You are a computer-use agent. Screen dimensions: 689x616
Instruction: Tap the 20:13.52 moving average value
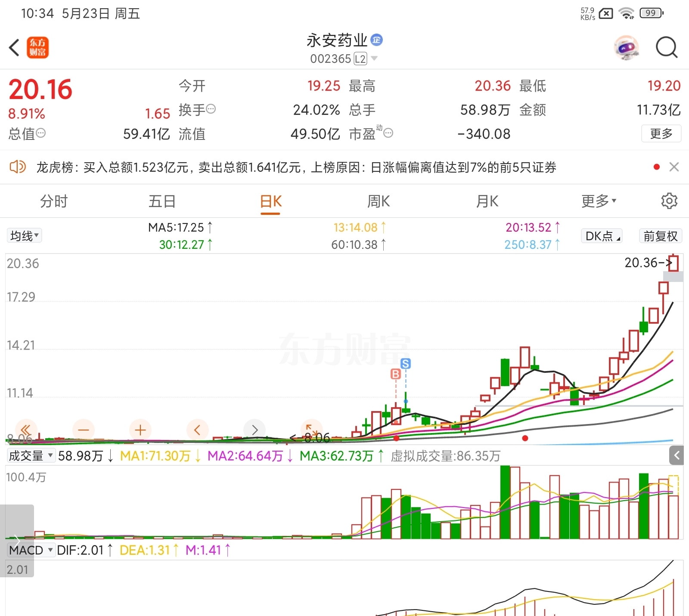tap(533, 227)
